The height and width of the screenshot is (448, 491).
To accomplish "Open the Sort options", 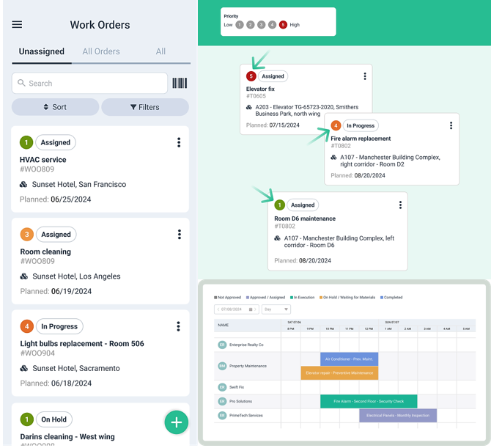I will (55, 107).
